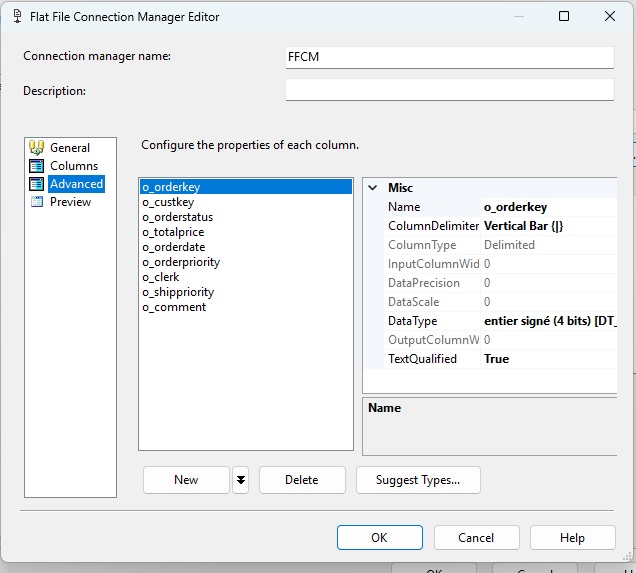Select the o_shippriority column
This screenshot has height=573, width=636.
(x=246, y=292)
